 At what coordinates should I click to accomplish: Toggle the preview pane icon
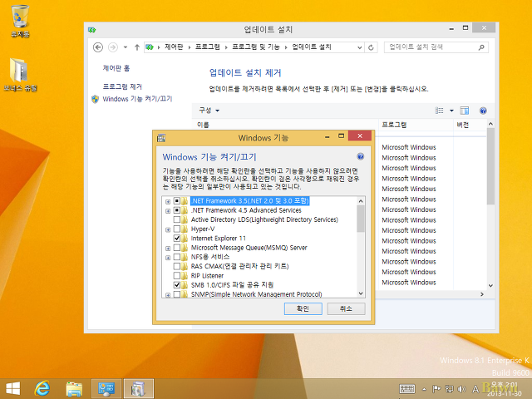(464, 111)
